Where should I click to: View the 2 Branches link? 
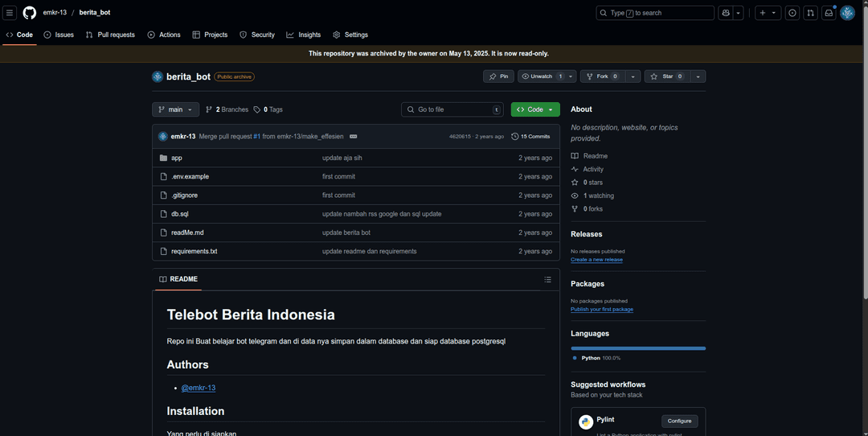click(227, 109)
